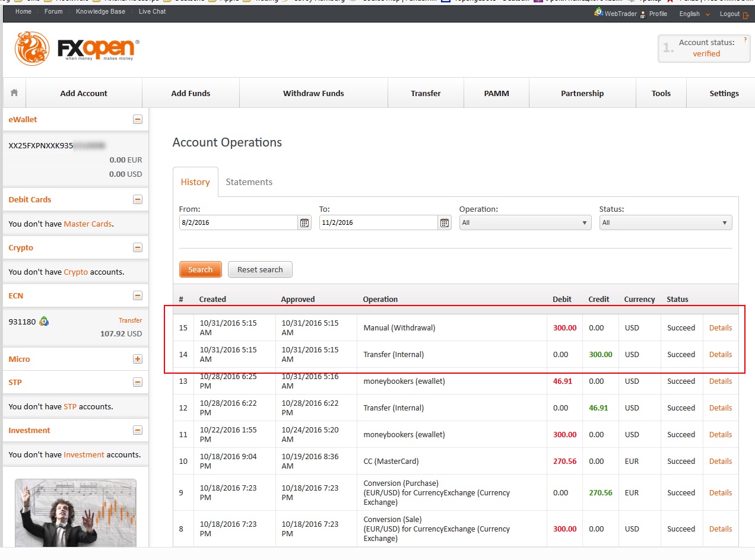Click the 270.56 debit amount
Viewport: 755px width, 560px height.
(x=564, y=461)
